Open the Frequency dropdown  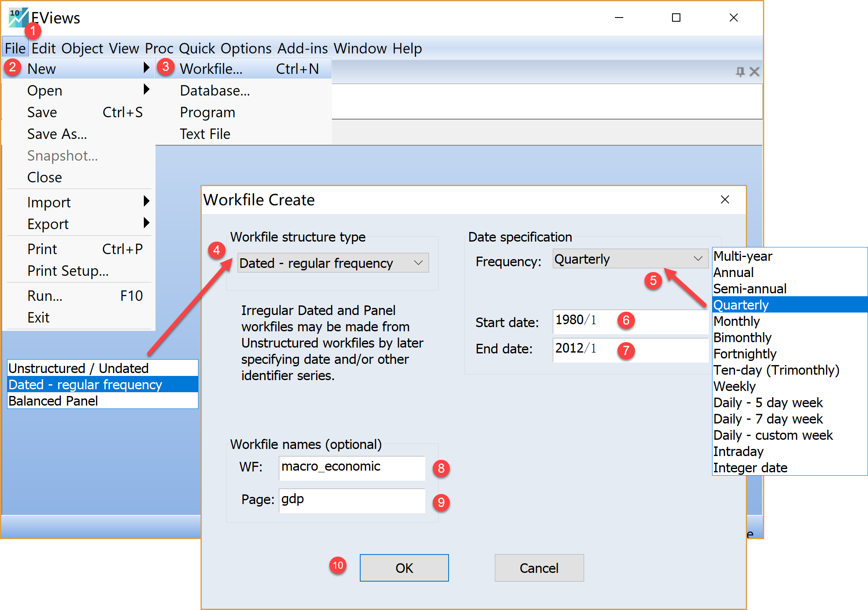(630, 259)
